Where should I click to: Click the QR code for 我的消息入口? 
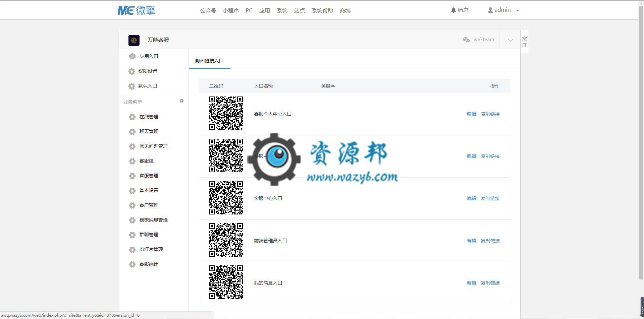click(x=226, y=282)
